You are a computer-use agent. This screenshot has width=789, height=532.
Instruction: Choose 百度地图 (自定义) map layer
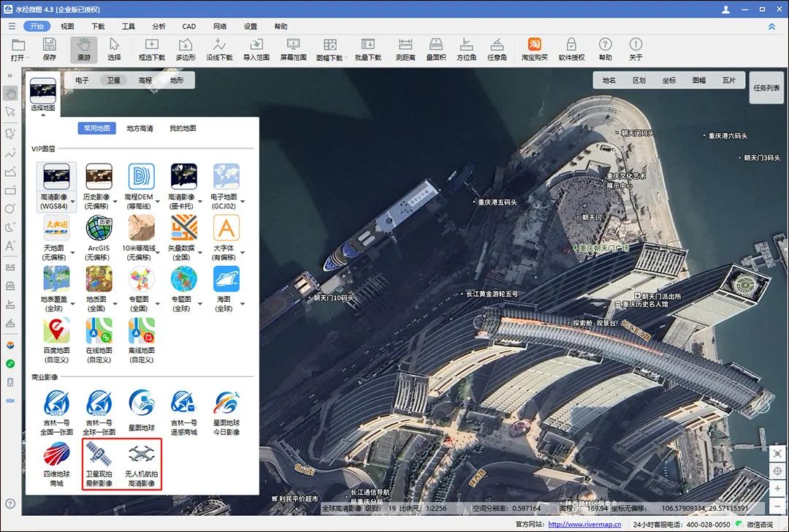coord(56,340)
